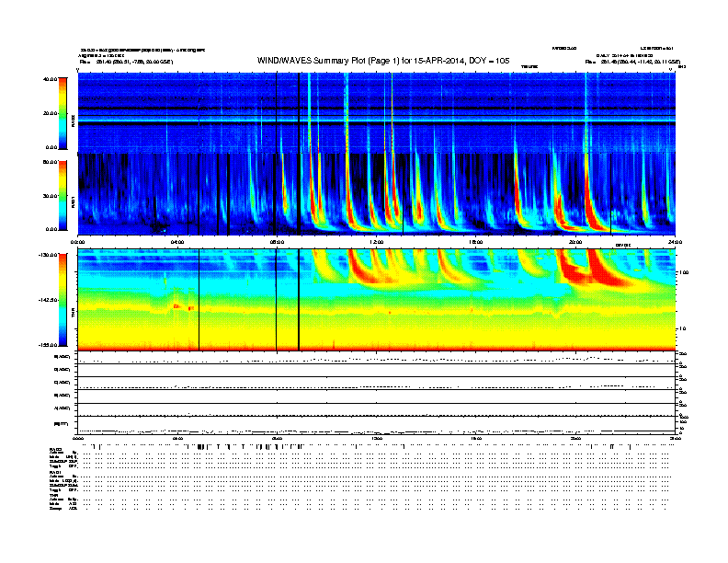728x563 pixels.
Task: Click the 16:00 time label below RAD1 spectrogram
Action: (x=476, y=242)
